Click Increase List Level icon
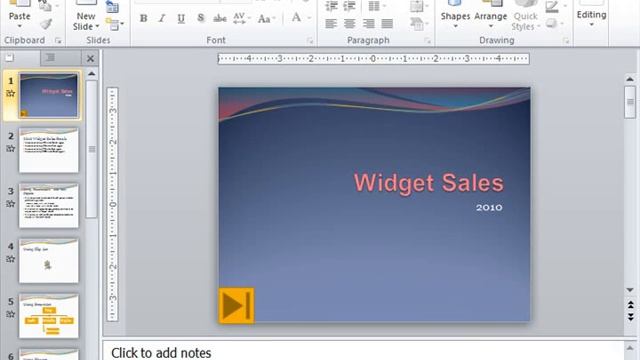640x360 pixels. pyautogui.click(x=350, y=6)
